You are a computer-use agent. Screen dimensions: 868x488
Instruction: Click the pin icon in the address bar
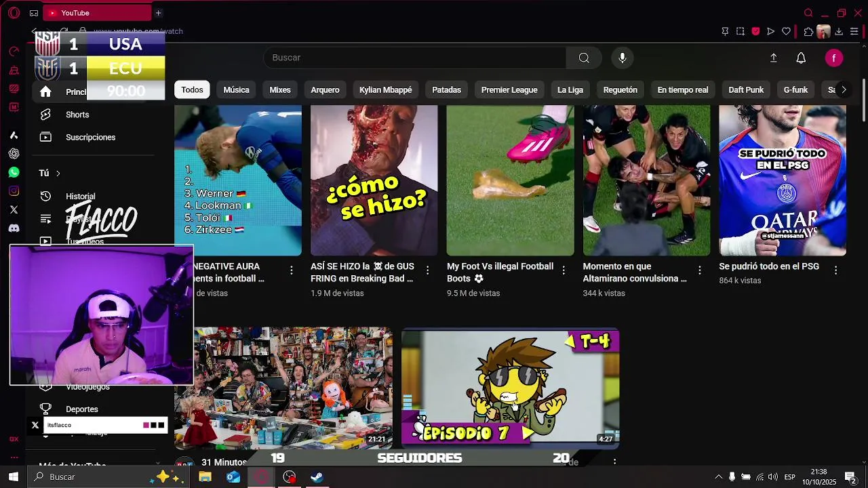pos(725,31)
